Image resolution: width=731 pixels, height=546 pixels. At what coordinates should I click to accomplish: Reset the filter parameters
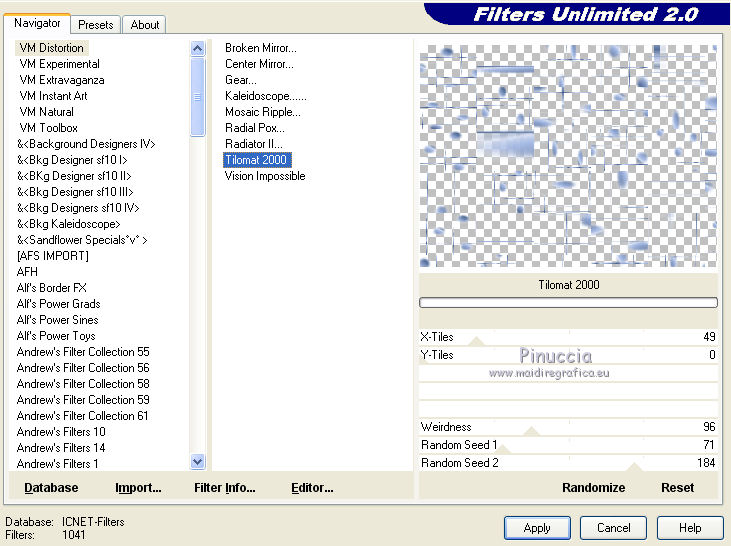[x=677, y=488]
